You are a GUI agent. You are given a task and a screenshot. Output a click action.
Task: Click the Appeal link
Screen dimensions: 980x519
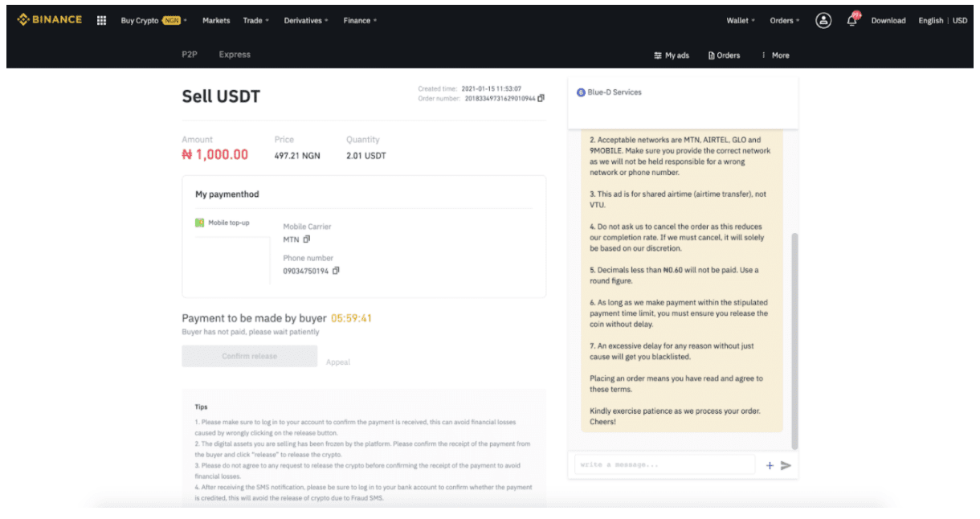tap(338, 362)
